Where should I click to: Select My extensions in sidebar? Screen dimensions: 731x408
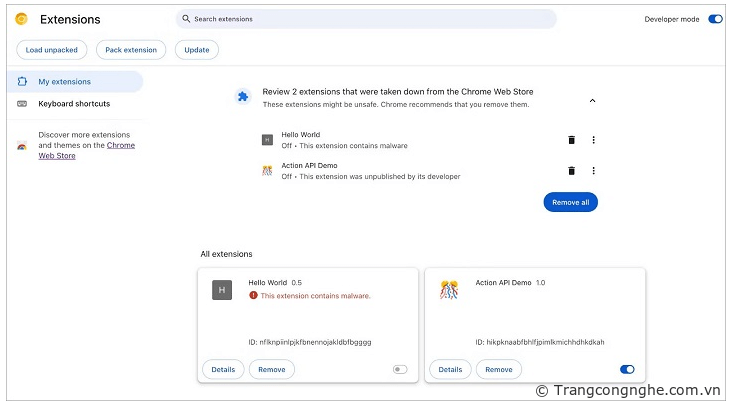(x=64, y=82)
